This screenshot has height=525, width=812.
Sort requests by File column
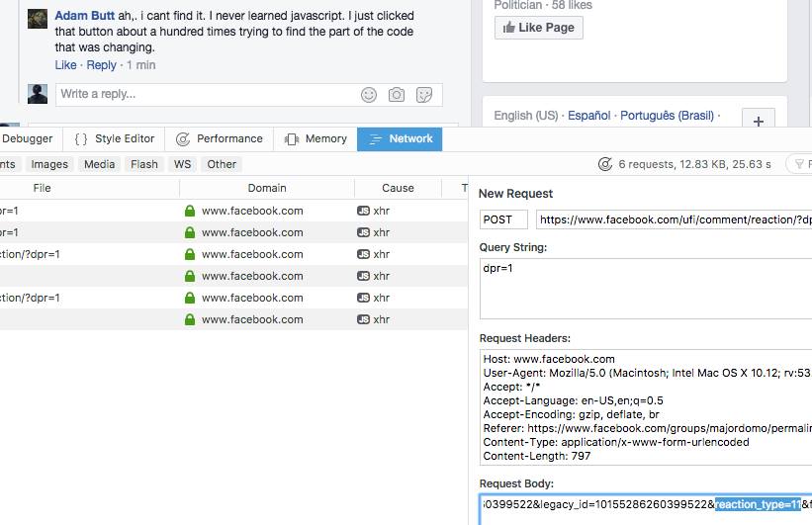click(x=89, y=188)
